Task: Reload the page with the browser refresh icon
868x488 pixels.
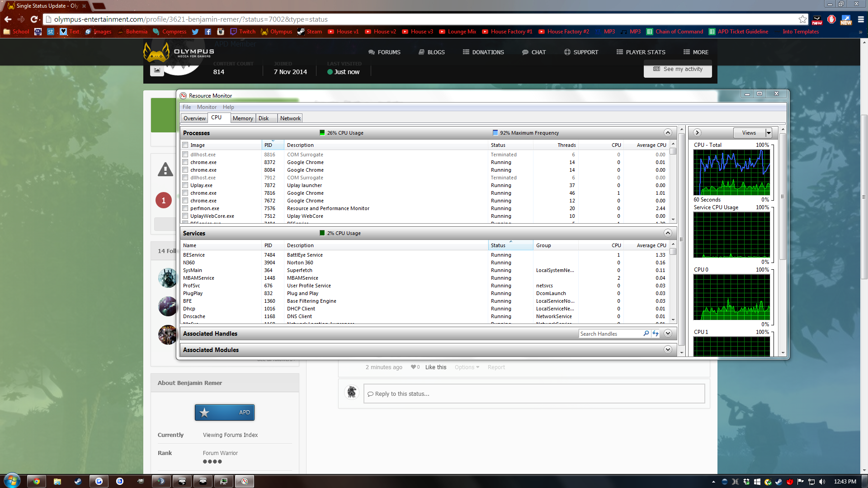Action: point(34,19)
